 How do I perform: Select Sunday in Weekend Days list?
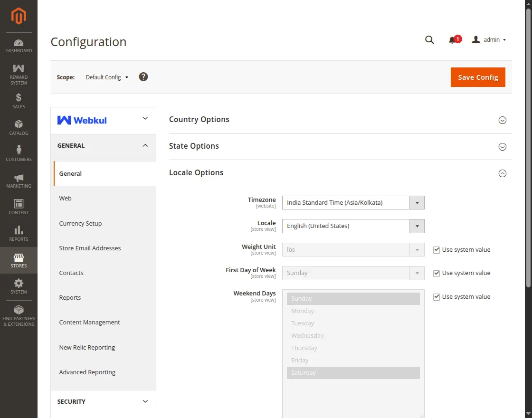(x=353, y=299)
